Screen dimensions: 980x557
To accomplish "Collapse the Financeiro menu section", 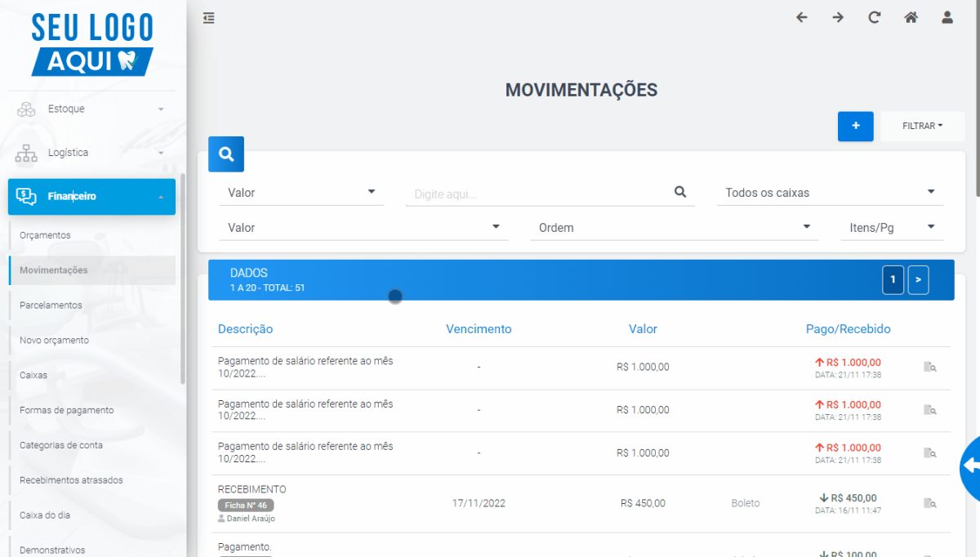I will [91, 197].
